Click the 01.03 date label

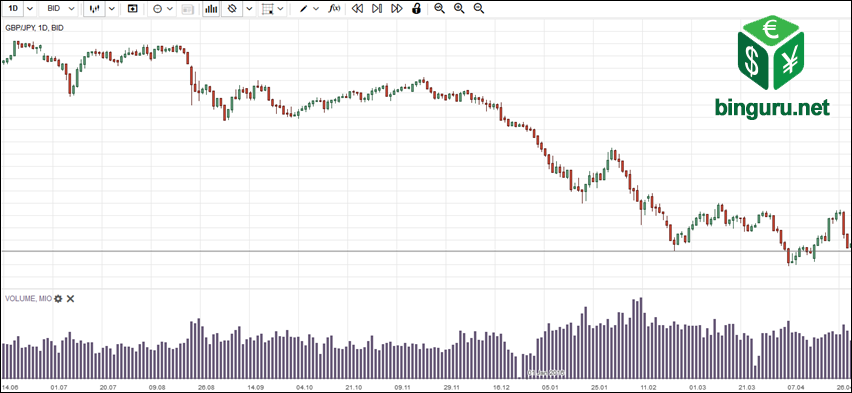tap(698, 387)
